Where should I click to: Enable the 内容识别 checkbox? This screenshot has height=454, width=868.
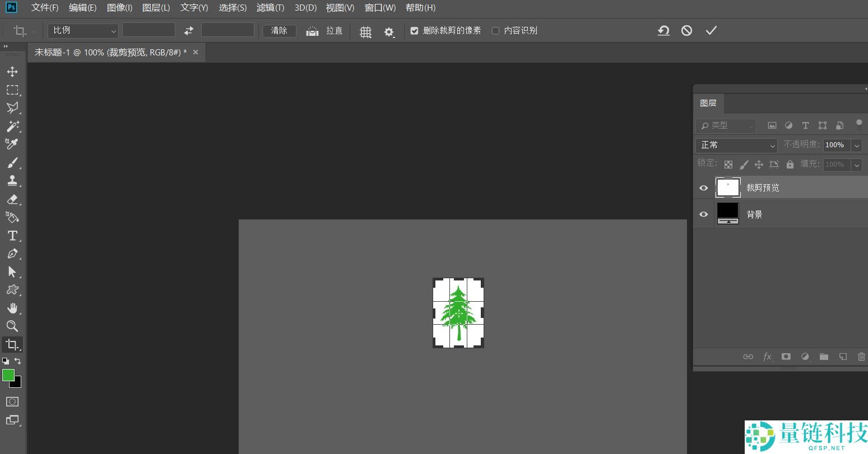tap(495, 31)
